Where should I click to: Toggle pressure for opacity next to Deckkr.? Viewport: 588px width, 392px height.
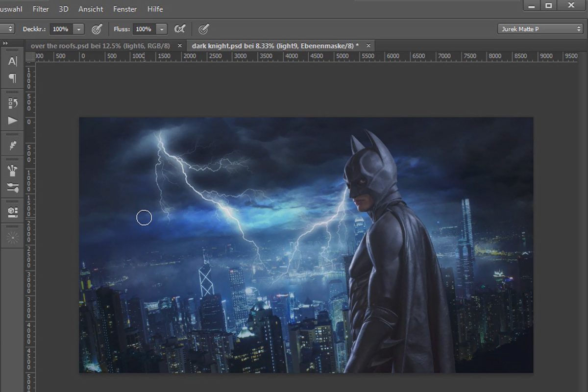tap(97, 29)
